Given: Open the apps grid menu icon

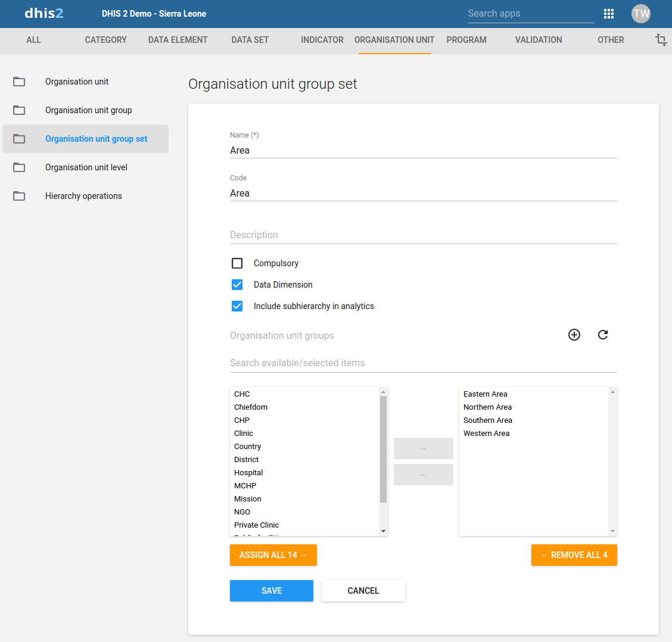Looking at the screenshot, I should pyautogui.click(x=609, y=14).
